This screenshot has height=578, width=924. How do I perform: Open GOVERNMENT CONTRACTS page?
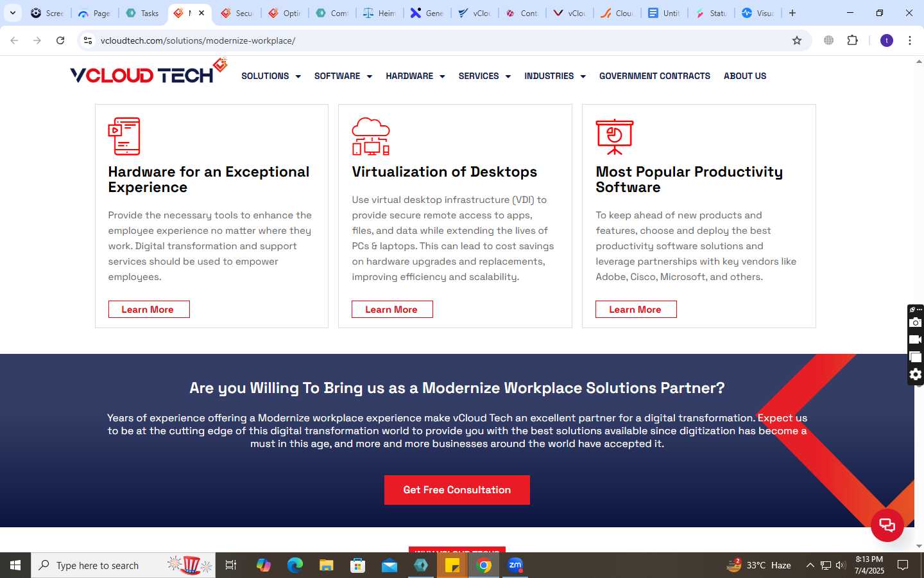[654, 76]
